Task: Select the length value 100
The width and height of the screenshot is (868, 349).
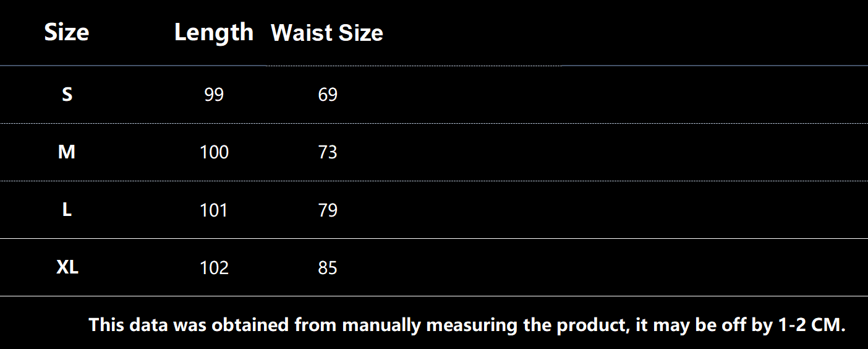Action: point(214,152)
